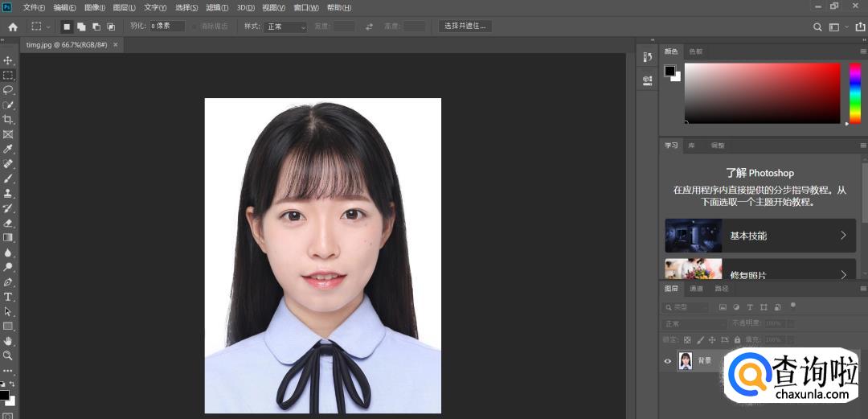Click inside the color picker gradient field
The width and height of the screenshot is (868, 419).
pos(761,92)
